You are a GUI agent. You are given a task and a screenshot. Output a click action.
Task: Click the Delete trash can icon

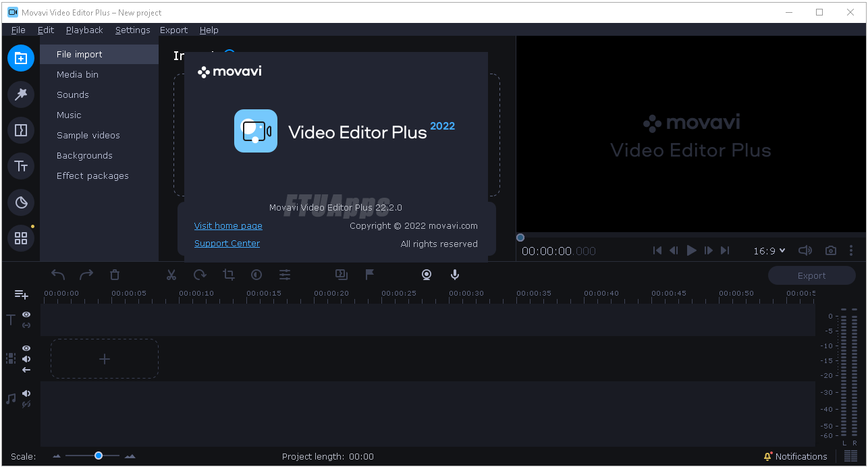(x=115, y=275)
